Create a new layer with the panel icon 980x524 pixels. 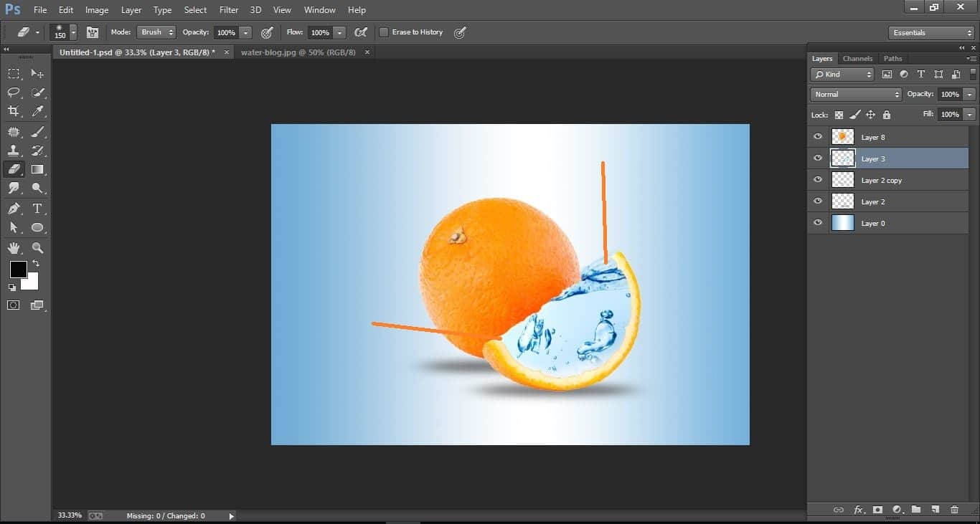click(x=935, y=510)
